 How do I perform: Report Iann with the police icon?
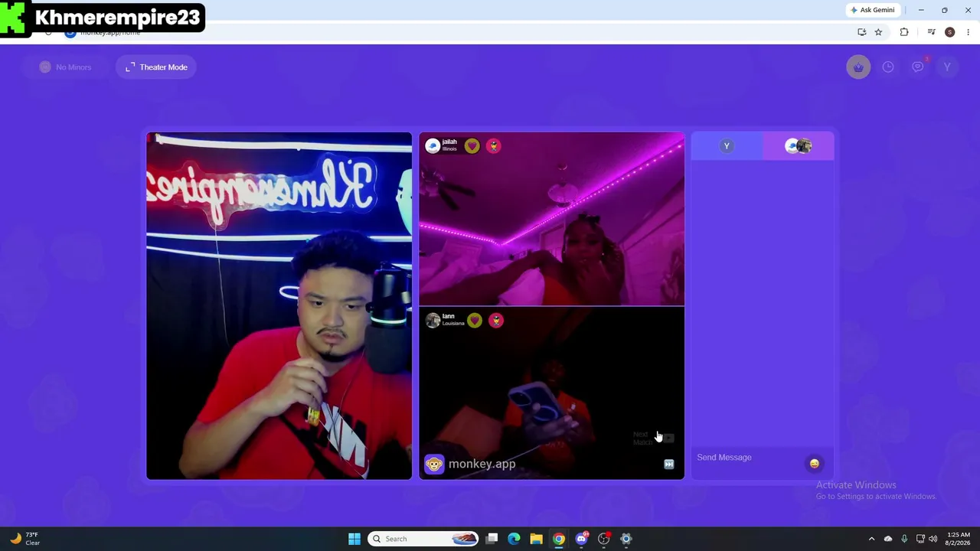tap(496, 321)
